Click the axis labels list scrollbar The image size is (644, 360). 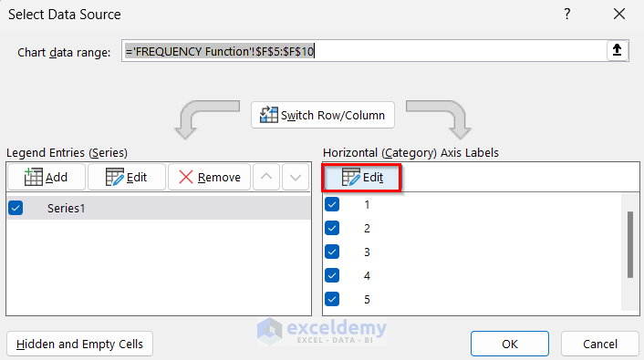click(x=630, y=245)
